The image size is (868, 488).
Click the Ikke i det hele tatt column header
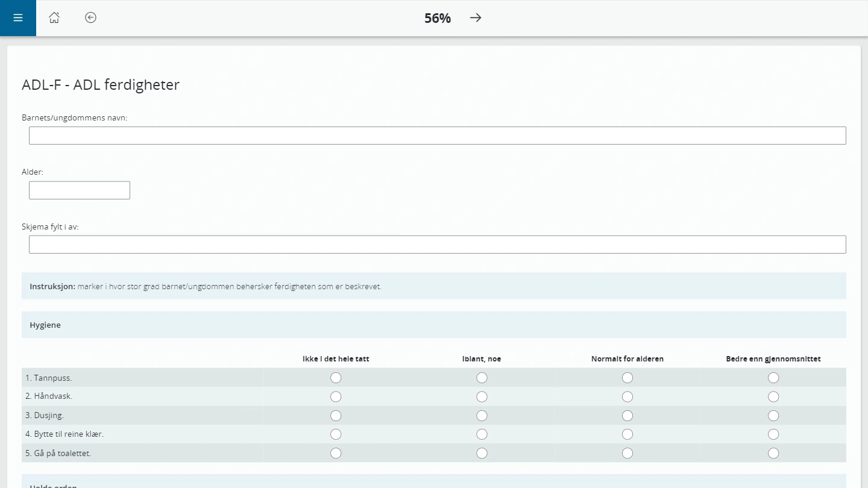click(x=336, y=358)
